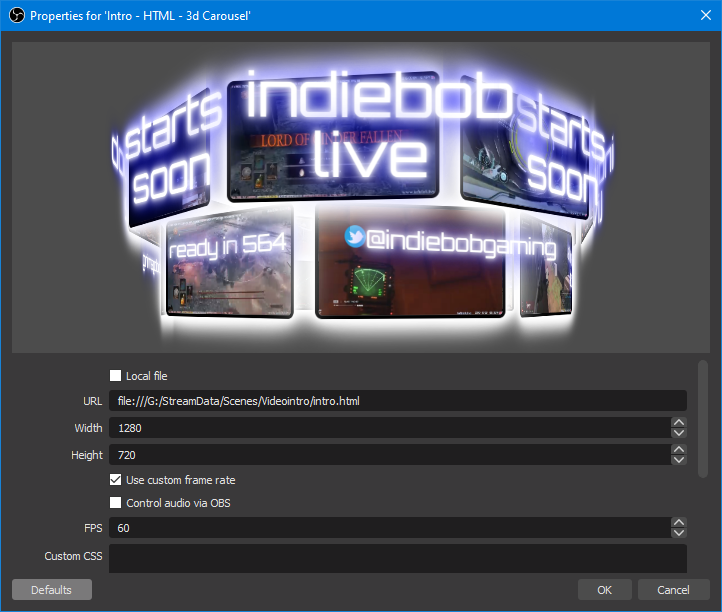Click the 'indiebob live' preview panel
This screenshot has width=722, height=612.
pyautogui.click(x=332, y=136)
